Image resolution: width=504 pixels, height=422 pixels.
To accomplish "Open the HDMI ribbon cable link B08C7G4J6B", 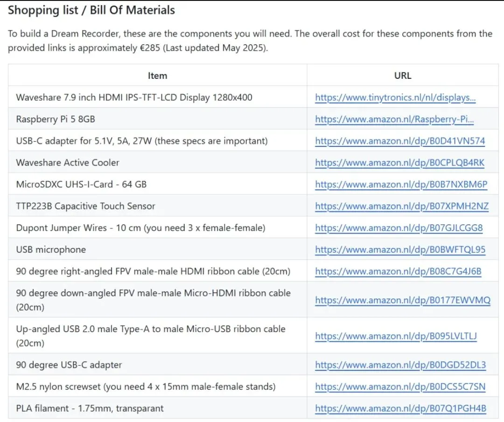I will [398, 271].
